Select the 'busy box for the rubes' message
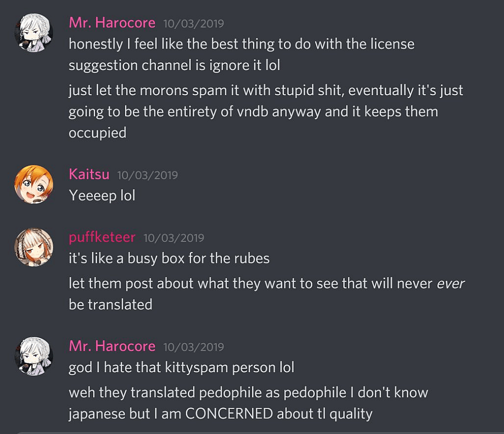 (x=169, y=258)
